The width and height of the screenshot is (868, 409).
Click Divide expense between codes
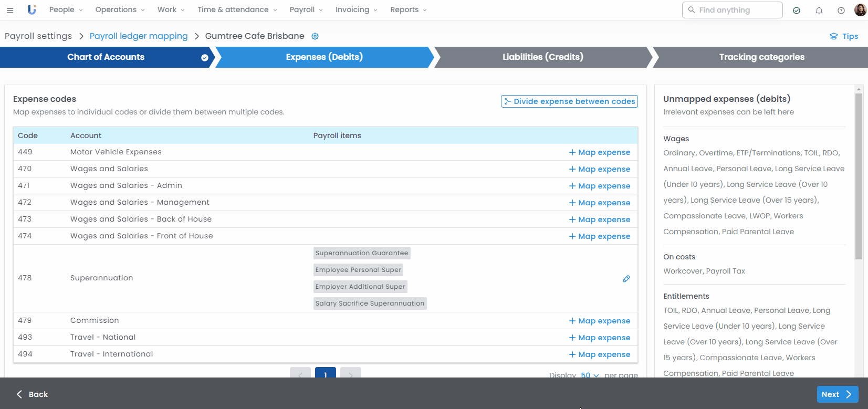(569, 101)
